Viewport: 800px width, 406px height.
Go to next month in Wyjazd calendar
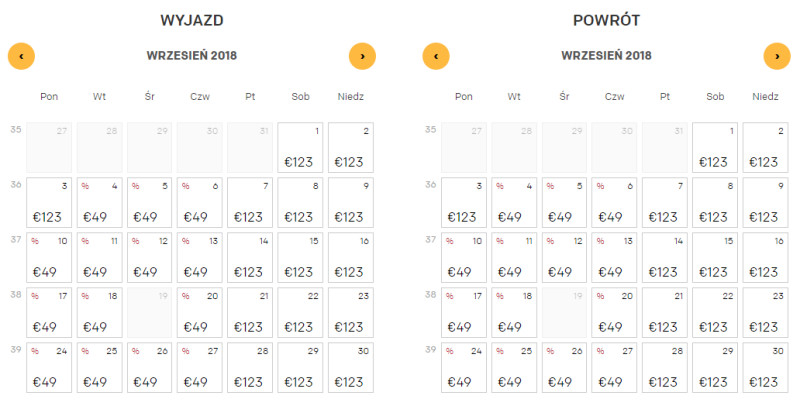click(362, 56)
